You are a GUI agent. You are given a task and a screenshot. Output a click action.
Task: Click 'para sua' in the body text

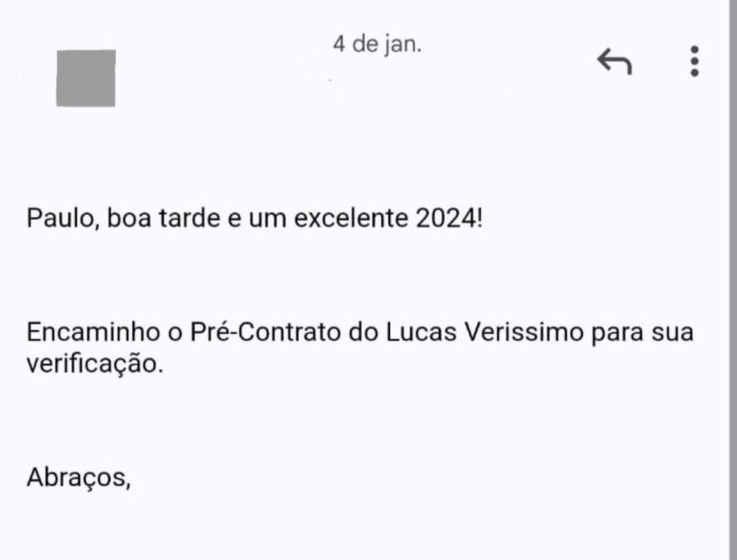639,332
